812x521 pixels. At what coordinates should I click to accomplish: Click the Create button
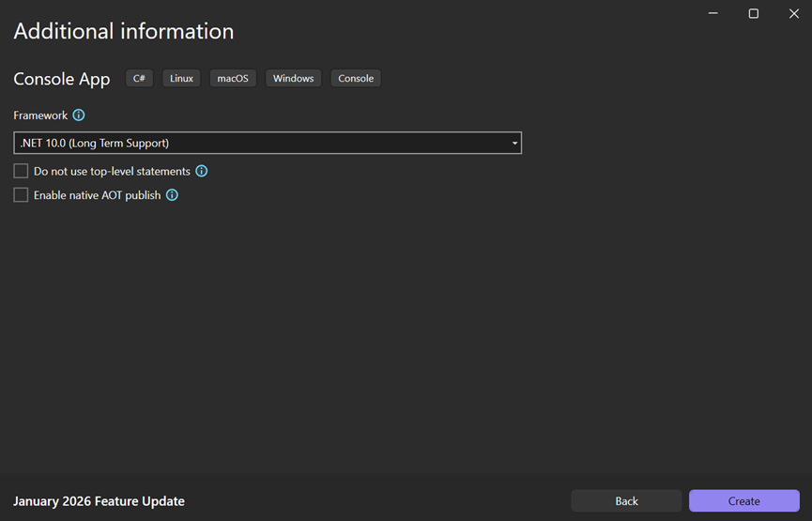pos(744,500)
